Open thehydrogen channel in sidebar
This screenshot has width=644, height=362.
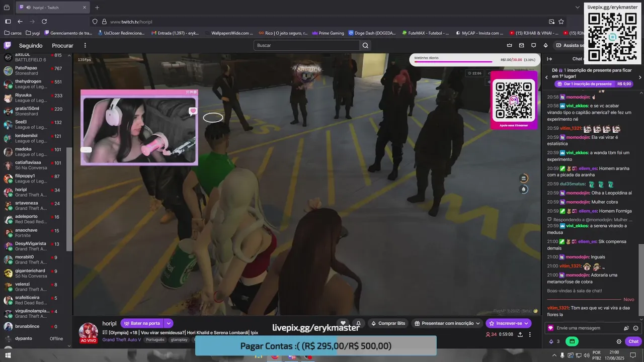click(x=33, y=84)
